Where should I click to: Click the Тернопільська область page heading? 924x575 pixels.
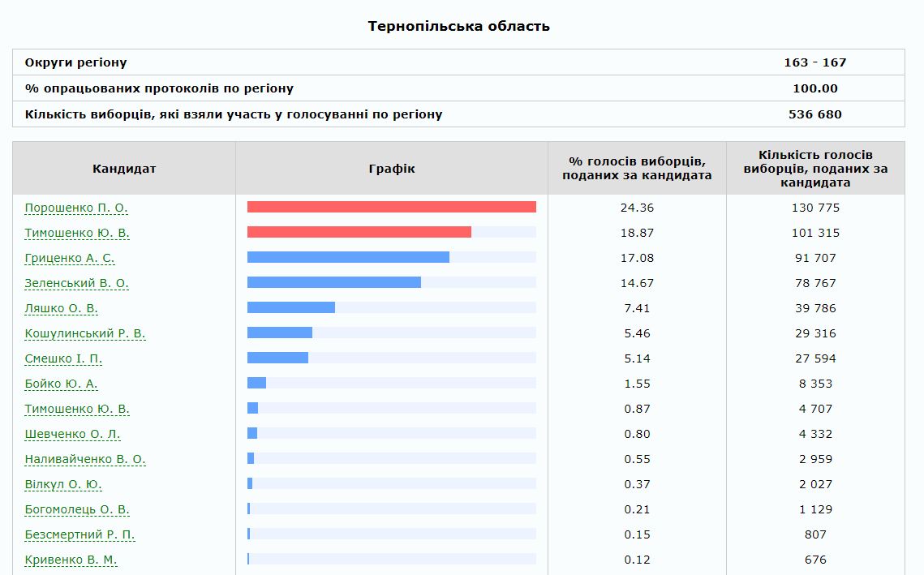coord(458,26)
